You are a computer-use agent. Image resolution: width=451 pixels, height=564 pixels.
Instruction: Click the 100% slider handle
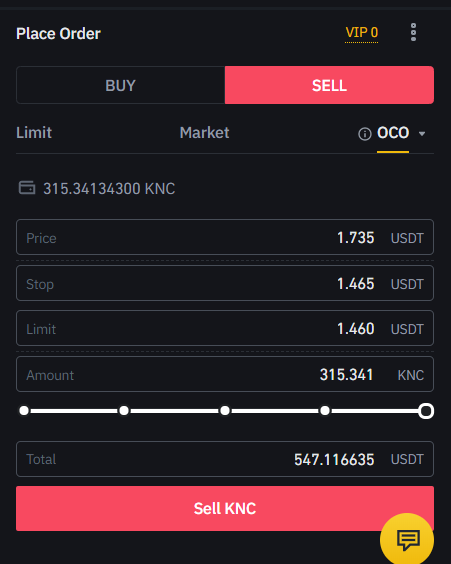(x=426, y=411)
